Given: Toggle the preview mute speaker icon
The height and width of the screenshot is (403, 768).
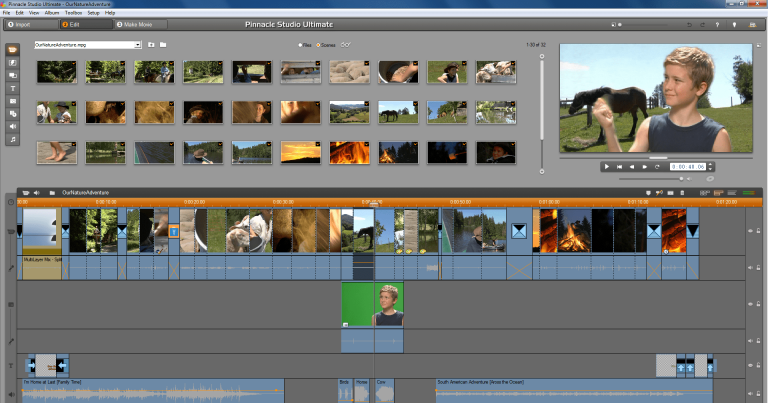Looking at the screenshot, I should pos(689,179).
